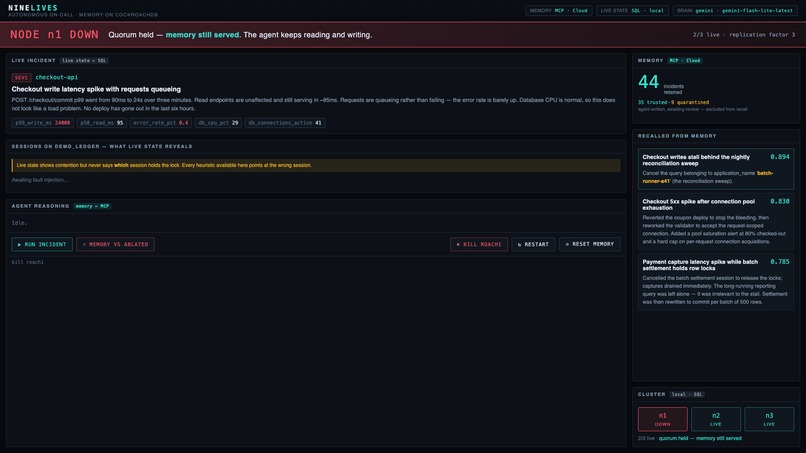Click the p99_write_ms 24000 metric chip
Viewport: 806px width, 453px height.
tap(43, 123)
